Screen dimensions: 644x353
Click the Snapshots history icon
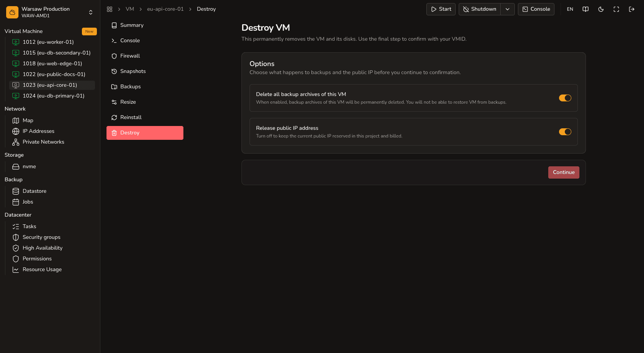click(114, 71)
